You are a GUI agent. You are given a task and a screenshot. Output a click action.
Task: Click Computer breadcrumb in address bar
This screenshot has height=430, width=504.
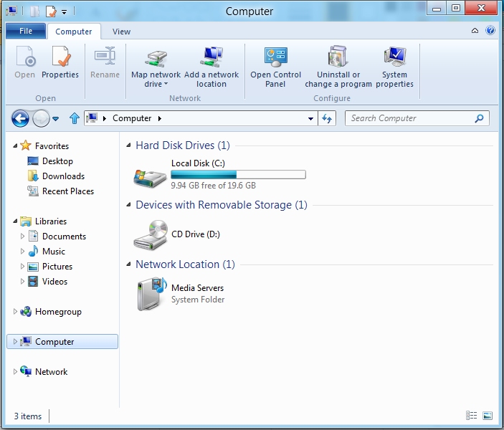[132, 118]
